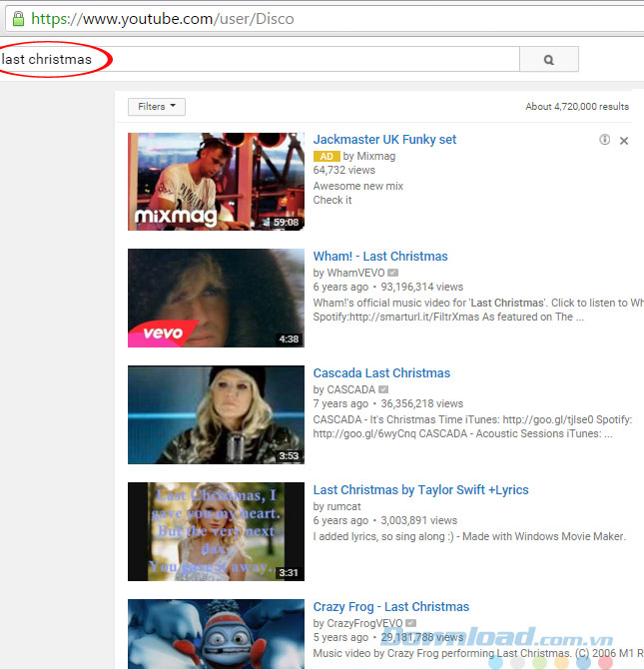Go to the rumcat channel
The image size is (644, 670).
click(x=345, y=506)
